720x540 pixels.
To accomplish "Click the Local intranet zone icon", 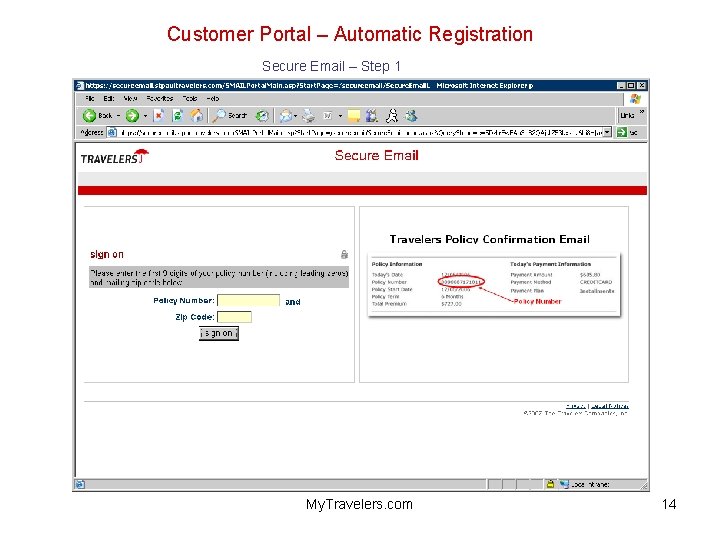I will click(x=564, y=484).
